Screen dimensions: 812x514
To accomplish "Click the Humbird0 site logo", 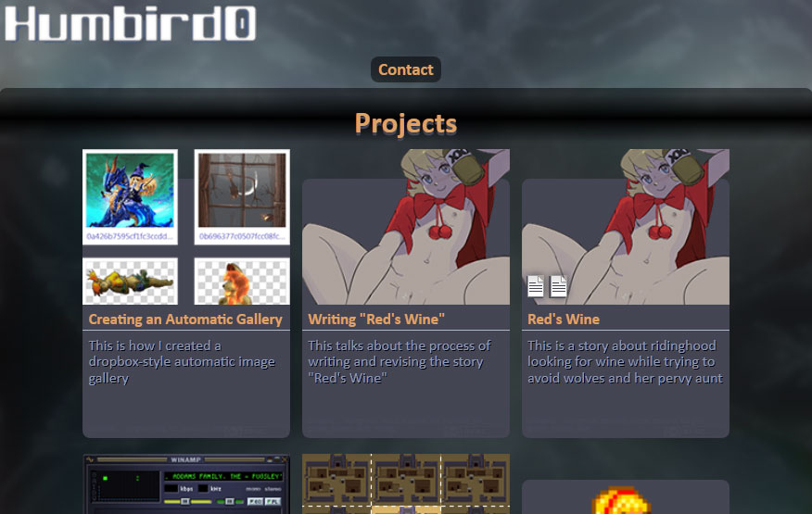I will (x=130, y=23).
